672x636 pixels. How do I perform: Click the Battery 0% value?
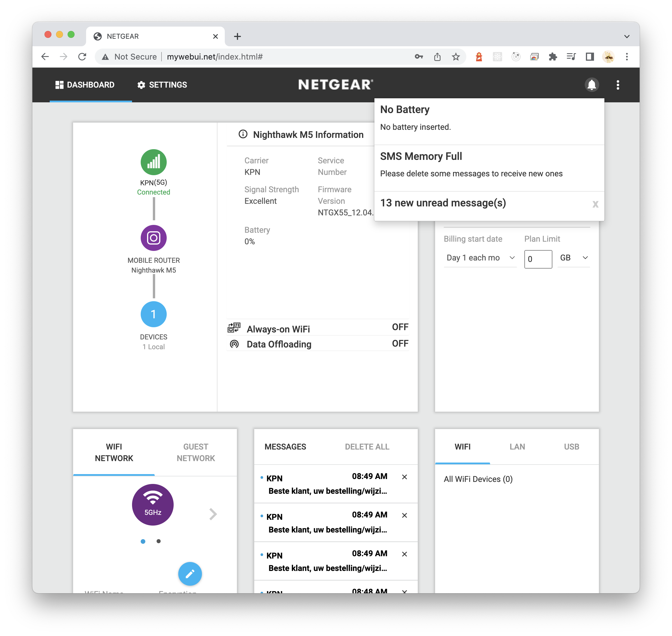[249, 241]
